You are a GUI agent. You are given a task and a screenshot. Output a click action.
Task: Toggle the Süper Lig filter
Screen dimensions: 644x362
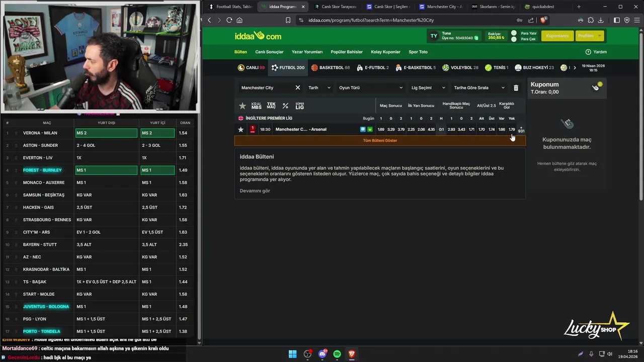click(x=300, y=106)
